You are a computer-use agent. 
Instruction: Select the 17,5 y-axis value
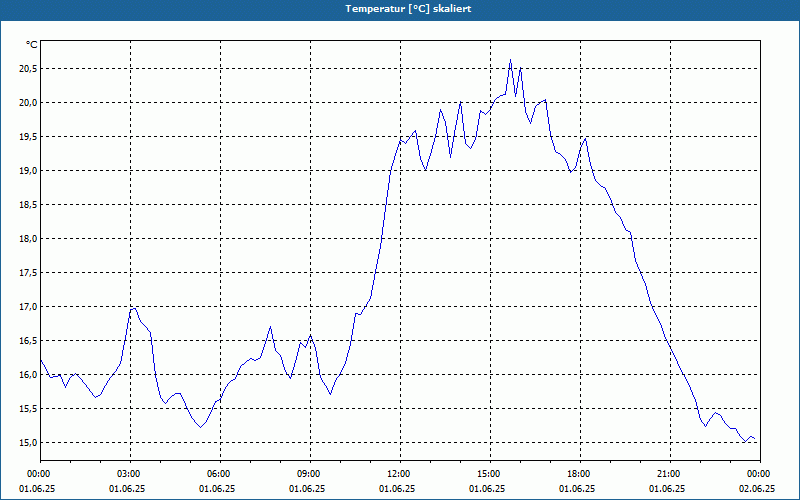click(28, 273)
